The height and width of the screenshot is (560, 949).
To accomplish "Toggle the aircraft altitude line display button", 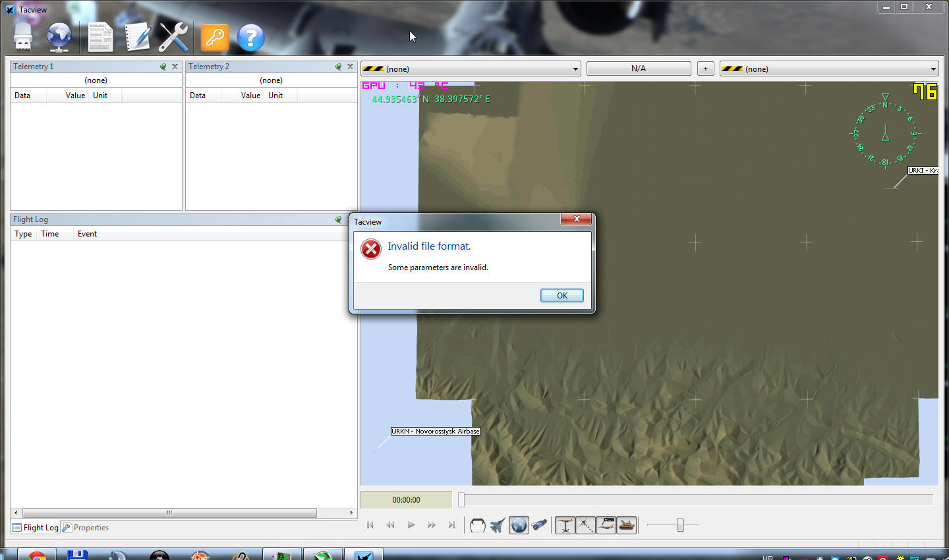I will (x=565, y=525).
